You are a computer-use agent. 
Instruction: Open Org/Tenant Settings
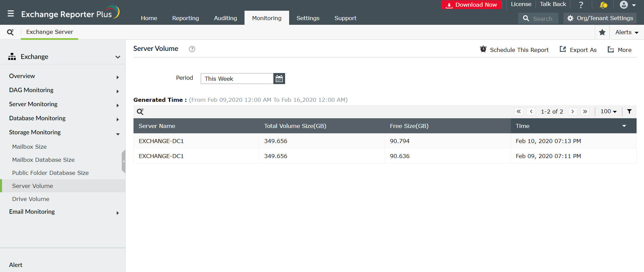tap(600, 18)
